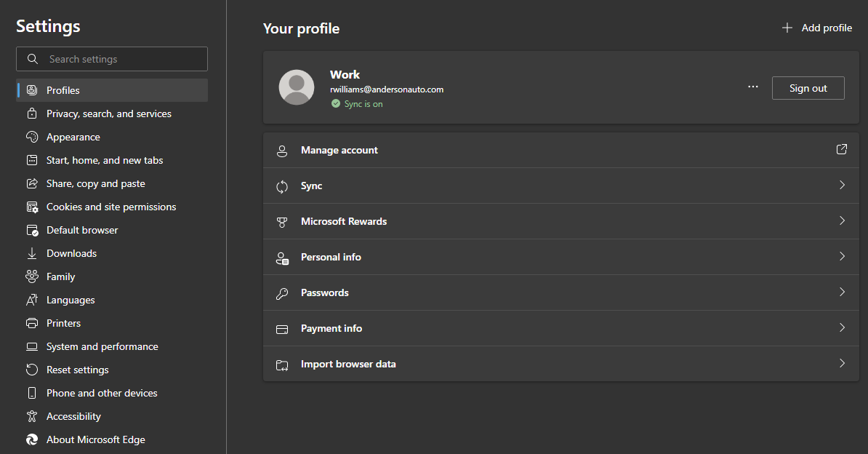Click the Accessibility figure icon
Viewport: 868px width, 454px height.
32,415
